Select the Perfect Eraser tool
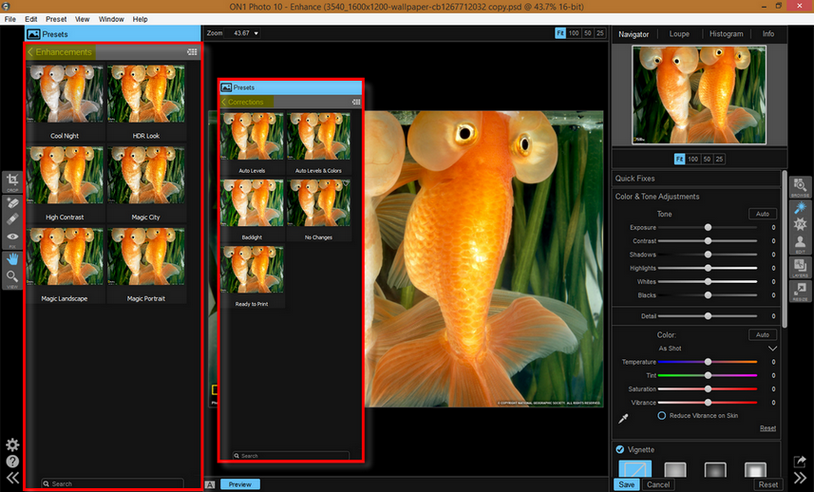This screenshot has width=814, height=492. coord(12,203)
